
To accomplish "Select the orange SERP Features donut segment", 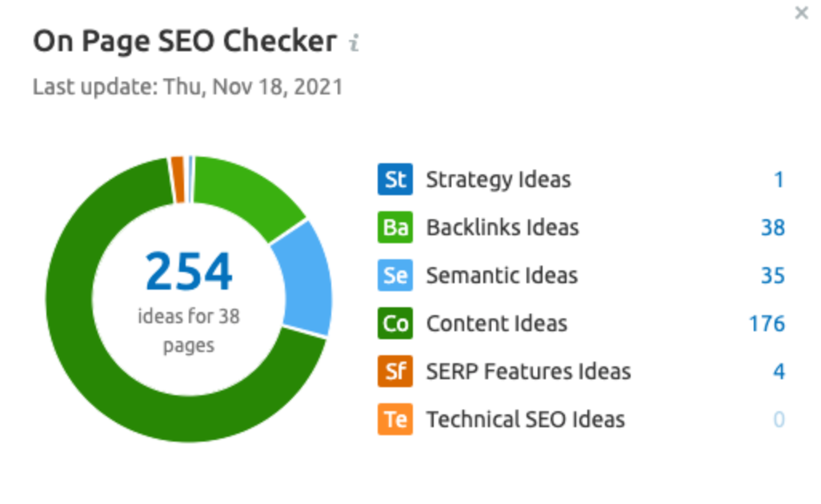I will 178,179.
